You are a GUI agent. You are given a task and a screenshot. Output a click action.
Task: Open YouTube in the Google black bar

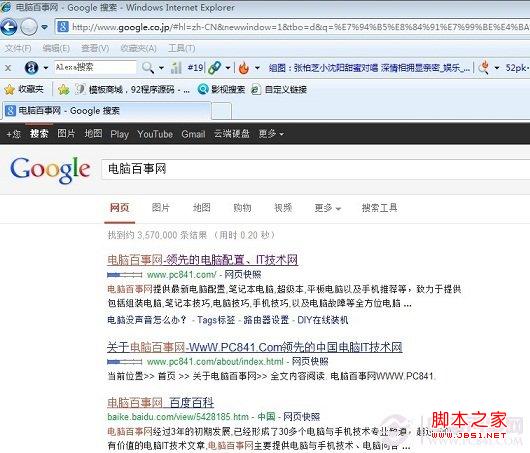click(x=155, y=134)
